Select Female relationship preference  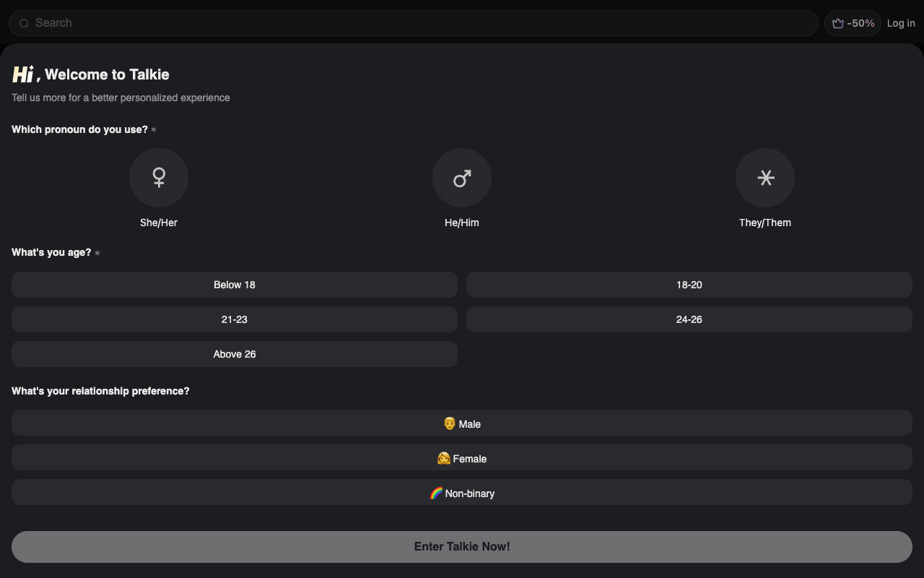tap(462, 457)
